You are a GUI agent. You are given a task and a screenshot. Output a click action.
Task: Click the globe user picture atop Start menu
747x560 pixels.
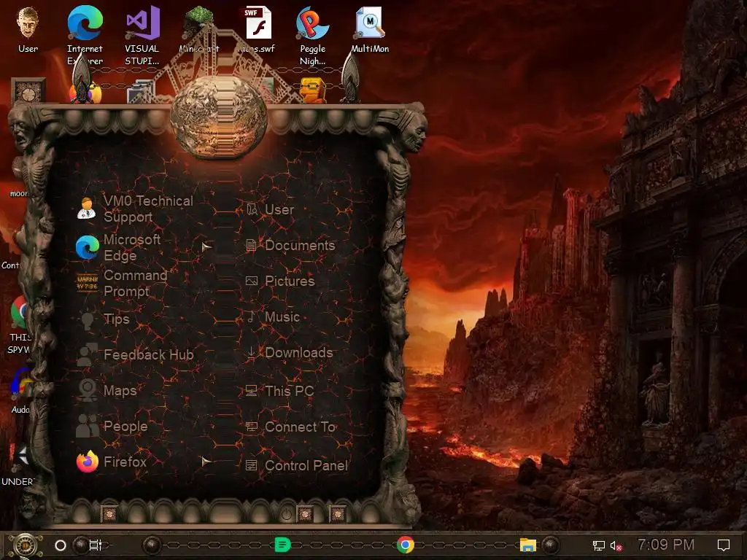pyautogui.click(x=219, y=117)
